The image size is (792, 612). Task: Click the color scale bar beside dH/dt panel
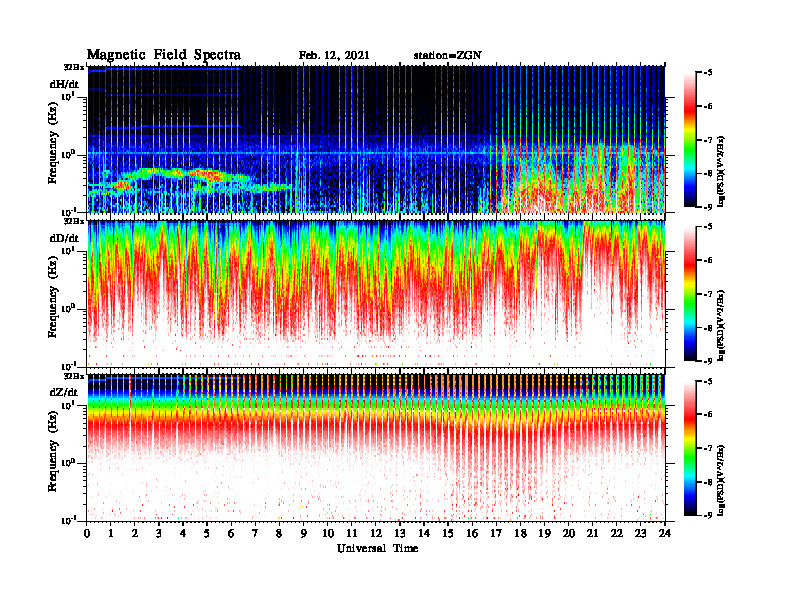coord(690,140)
